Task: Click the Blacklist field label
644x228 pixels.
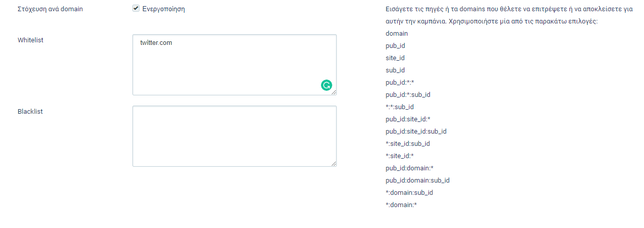Action: pyautogui.click(x=30, y=111)
